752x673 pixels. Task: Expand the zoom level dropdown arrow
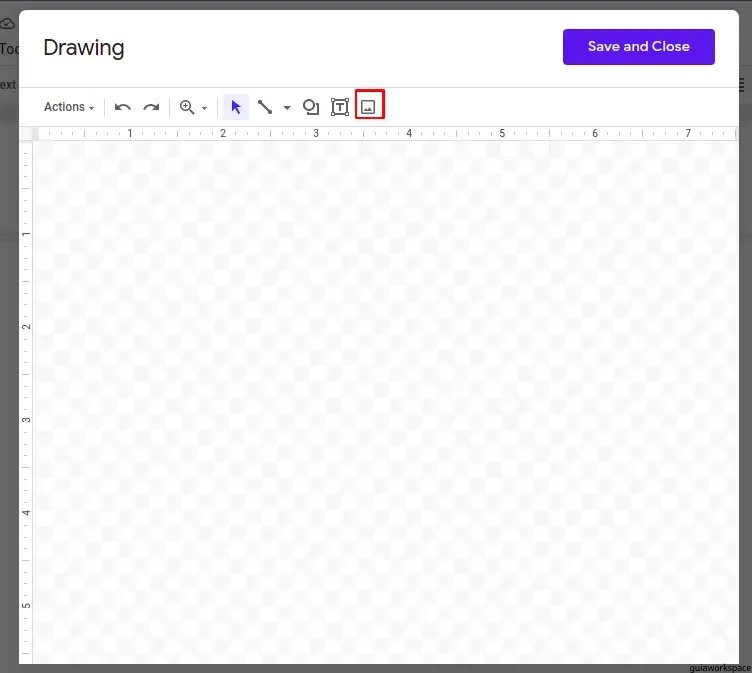(x=204, y=108)
